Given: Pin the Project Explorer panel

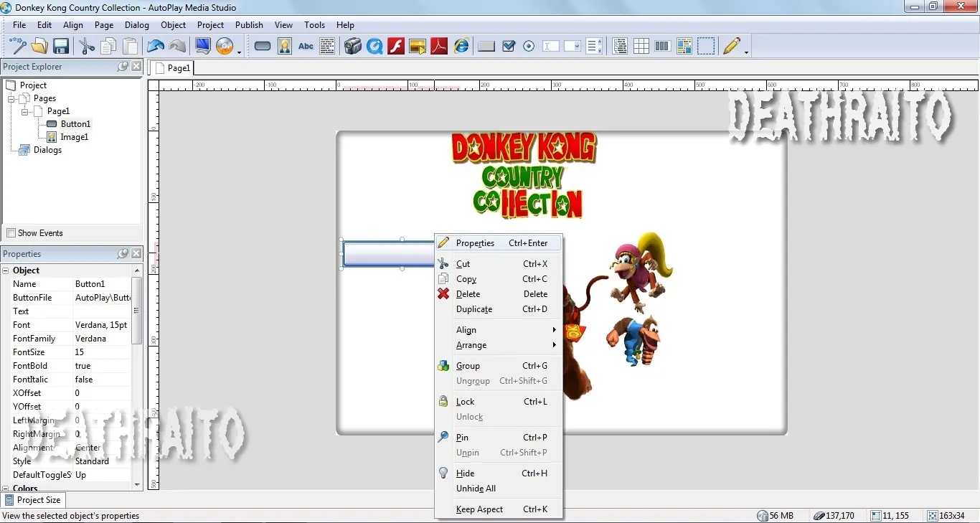Looking at the screenshot, I should 123,67.
